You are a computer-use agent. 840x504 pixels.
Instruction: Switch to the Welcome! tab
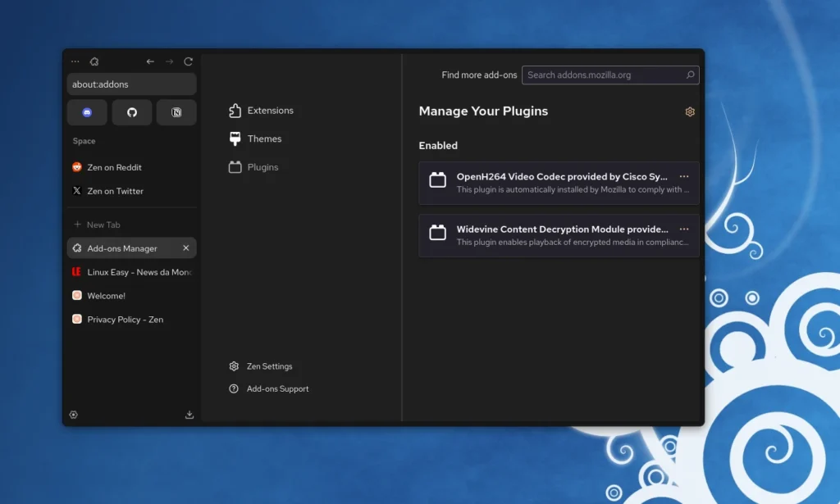click(x=132, y=295)
